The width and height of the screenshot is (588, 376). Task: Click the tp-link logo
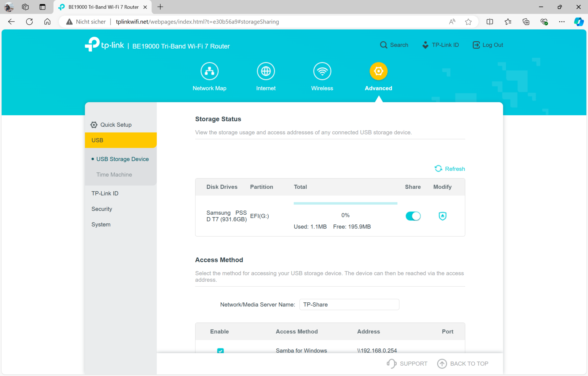click(x=104, y=44)
